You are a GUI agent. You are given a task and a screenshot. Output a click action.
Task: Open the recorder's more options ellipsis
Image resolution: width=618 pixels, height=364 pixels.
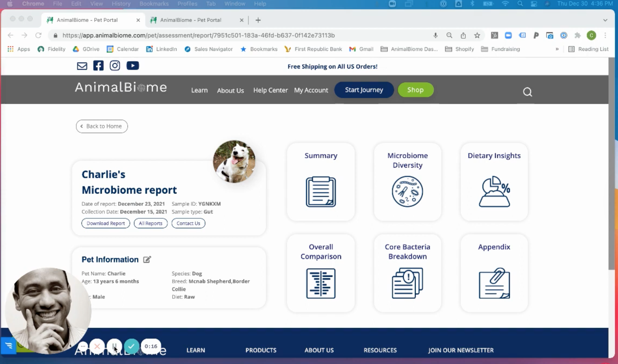(83, 346)
